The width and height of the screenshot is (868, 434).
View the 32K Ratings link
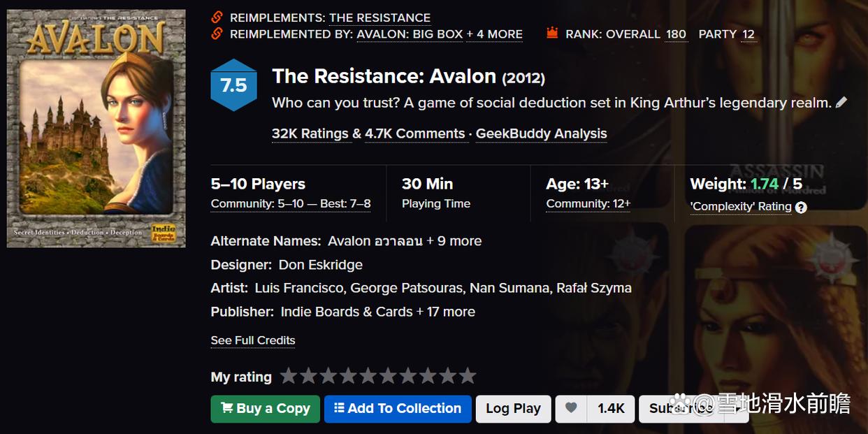312,133
